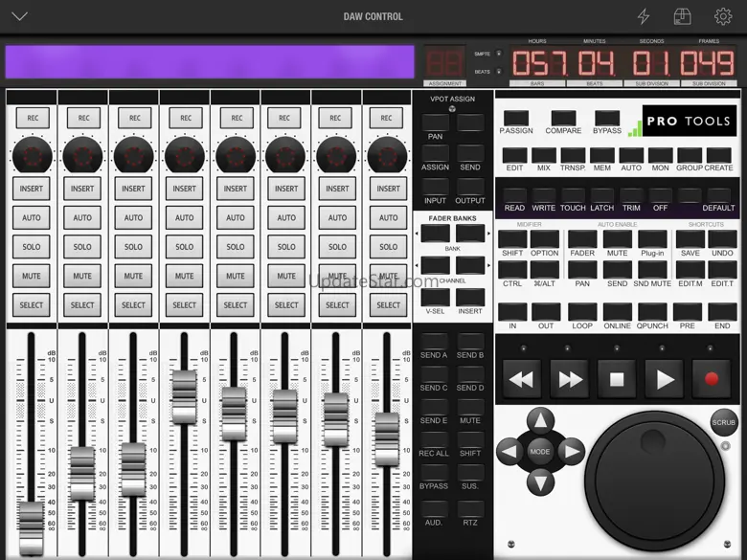Image resolution: width=747 pixels, height=560 pixels.
Task: Collapse panel with top-left chevron
Action: click(x=19, y=16)
